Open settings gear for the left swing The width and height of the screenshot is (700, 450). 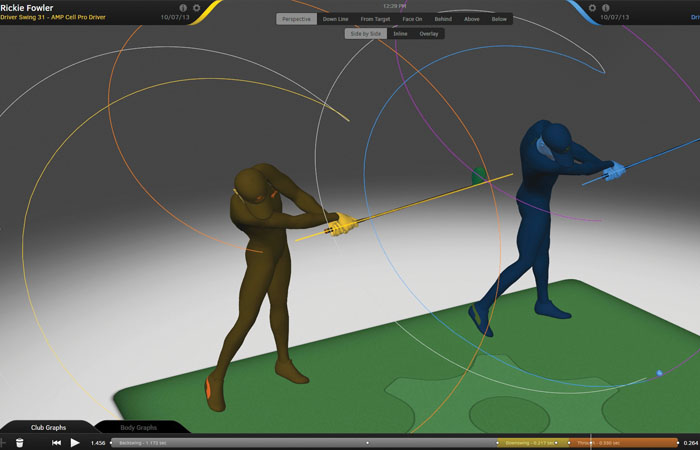[x=197, y=8]
